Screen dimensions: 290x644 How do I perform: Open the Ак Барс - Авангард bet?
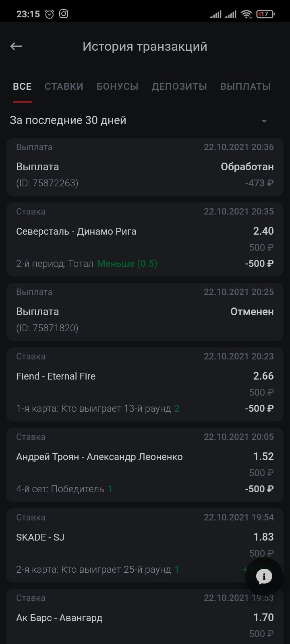pyautogui.click(x=145, y=618)
